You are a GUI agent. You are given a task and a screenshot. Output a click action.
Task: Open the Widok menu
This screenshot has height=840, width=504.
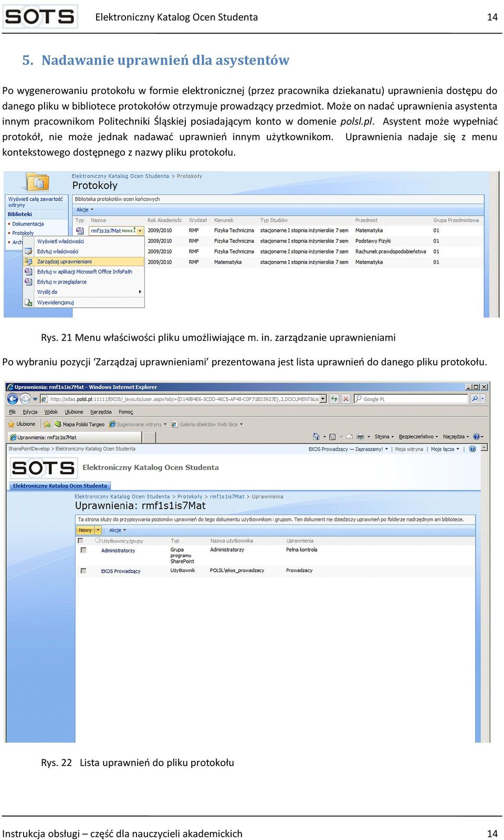coord(51,412)
